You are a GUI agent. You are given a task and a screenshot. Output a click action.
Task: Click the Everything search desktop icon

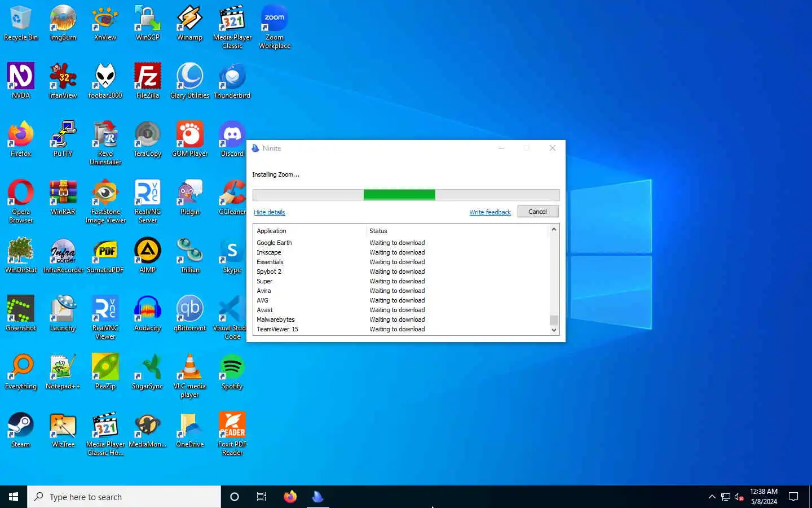click(21, 371)
